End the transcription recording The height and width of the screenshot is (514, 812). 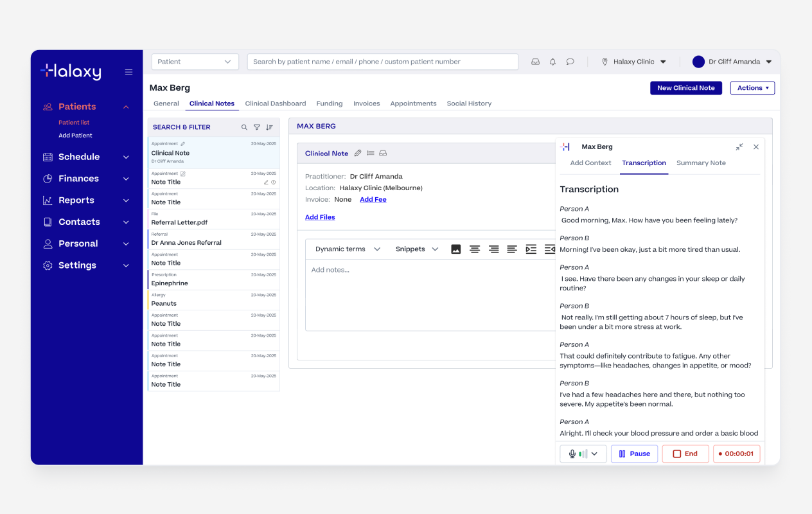[685, 454]
